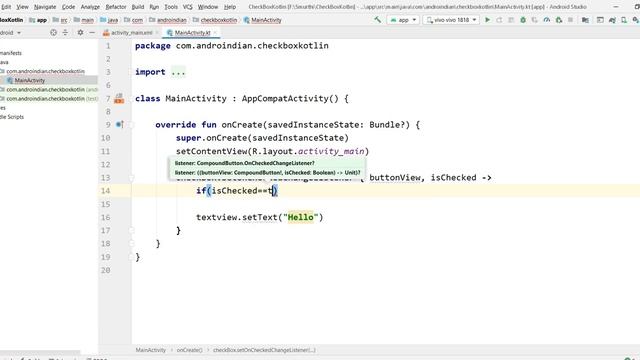Click the Collapse All icon in Project panel
640x360 pixels.
65,32
